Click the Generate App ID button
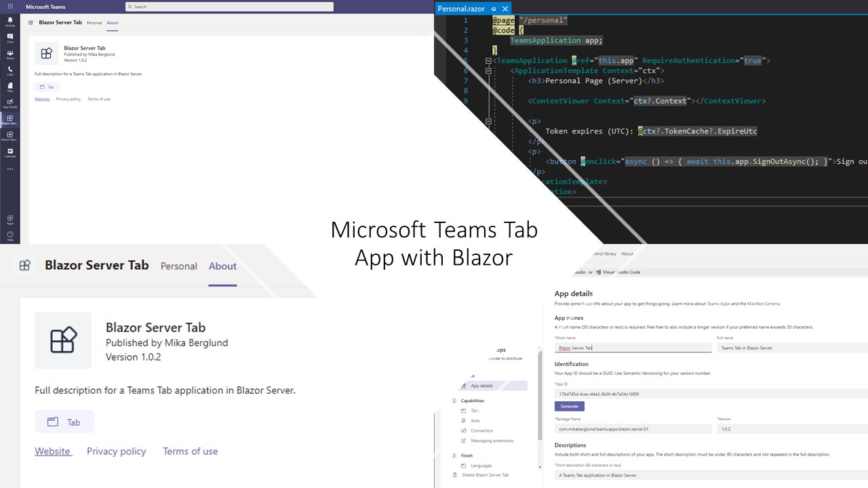The width and height of the screenshot is (868, 488). (570, 406)
